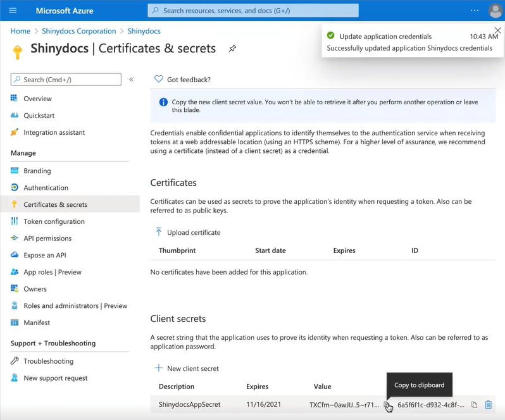Open the Quickstart sidebar item
The height and width of the screenshot is (420, 505).
(x=39, y=116)
